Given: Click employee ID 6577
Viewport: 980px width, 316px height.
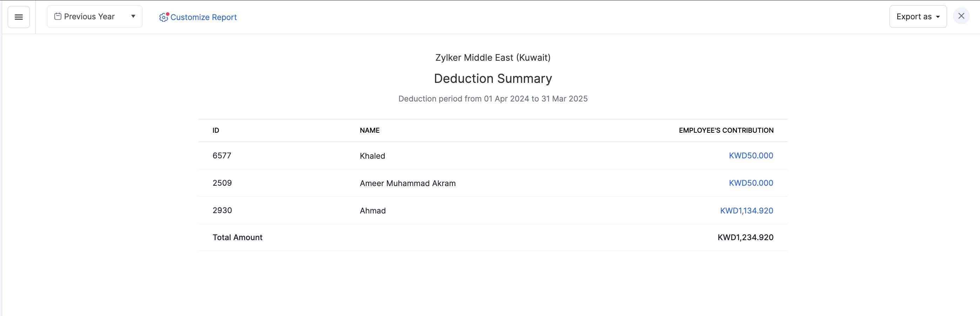Looking at the screenshot, I should (x=222, y=155).
